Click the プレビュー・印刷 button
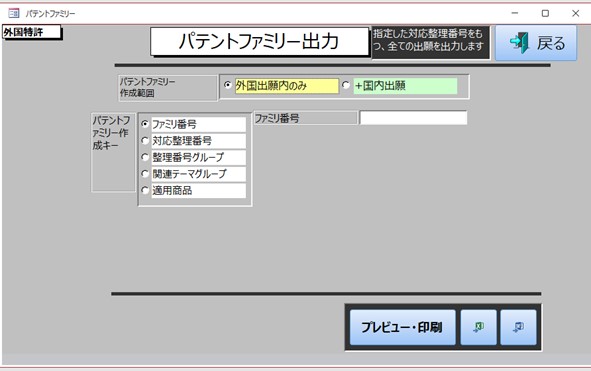 [403, 327]
